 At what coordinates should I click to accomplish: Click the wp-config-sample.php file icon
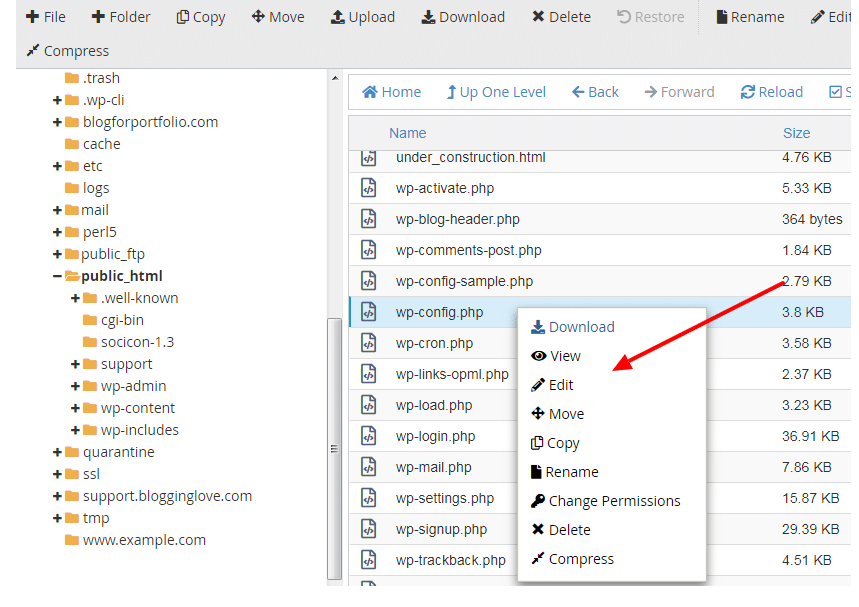(369, 281)
